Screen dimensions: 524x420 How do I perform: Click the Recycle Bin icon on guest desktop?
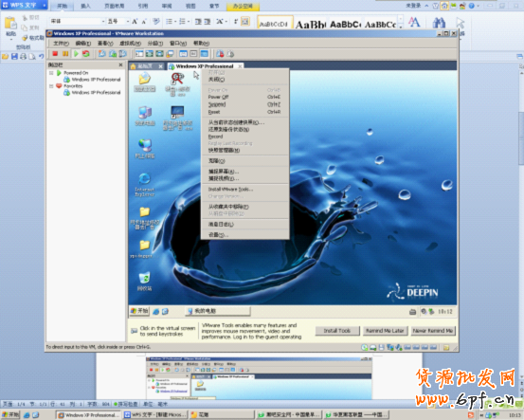[144, 278]
